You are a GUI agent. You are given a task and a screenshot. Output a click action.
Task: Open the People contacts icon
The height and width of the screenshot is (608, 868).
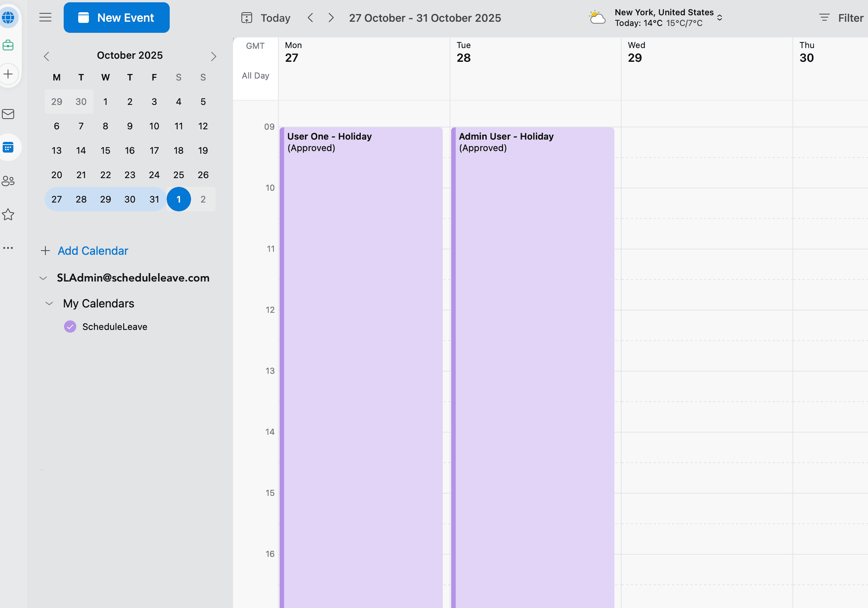tap(8, 181)
